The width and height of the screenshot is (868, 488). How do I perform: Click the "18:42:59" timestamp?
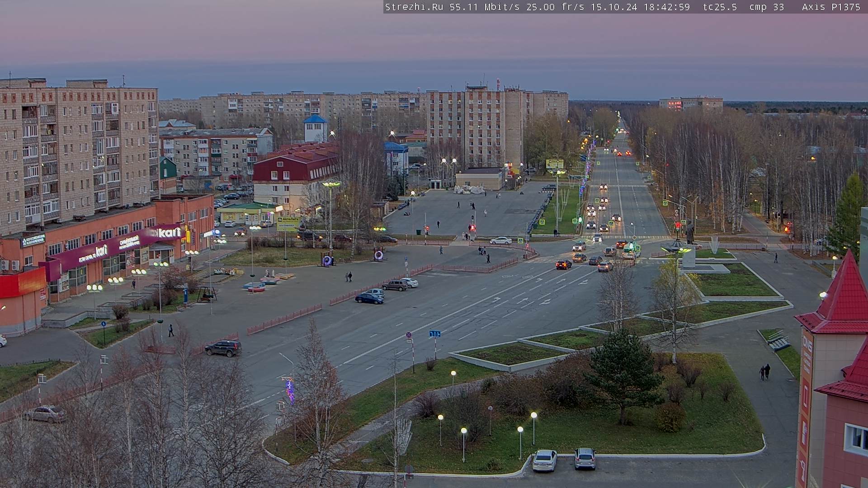point(668,7)
